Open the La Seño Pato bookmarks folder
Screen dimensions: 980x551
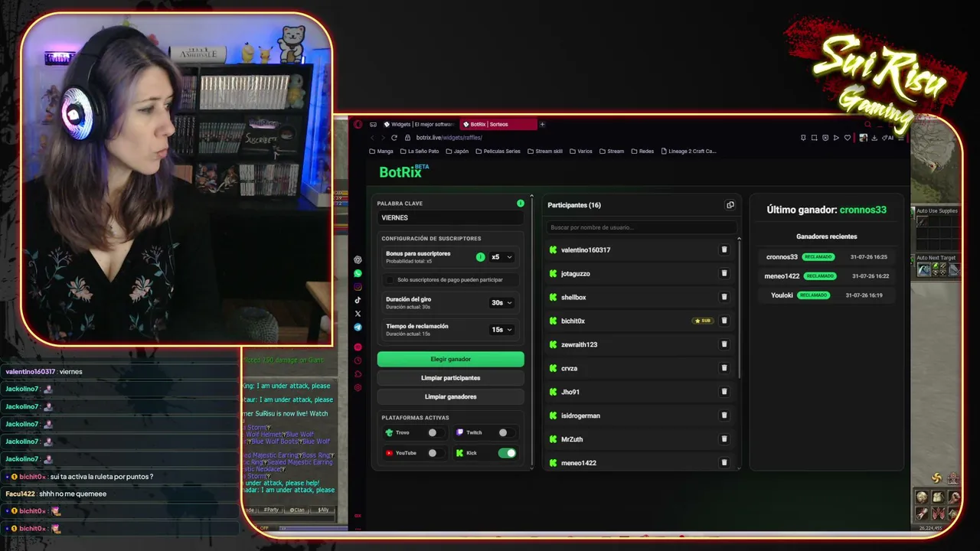click(420, 152)
